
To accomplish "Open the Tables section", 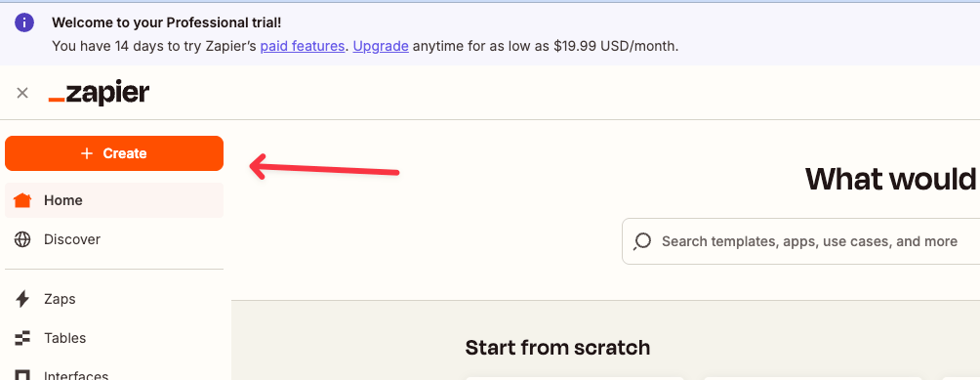I will click(x=114, y=338).
